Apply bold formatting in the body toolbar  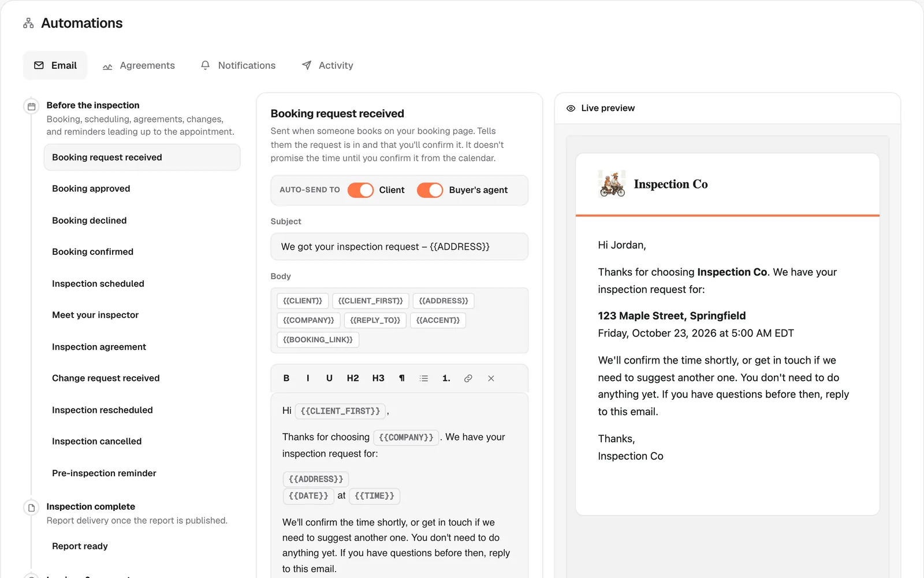pyautogui.click(x=286, y=378)
